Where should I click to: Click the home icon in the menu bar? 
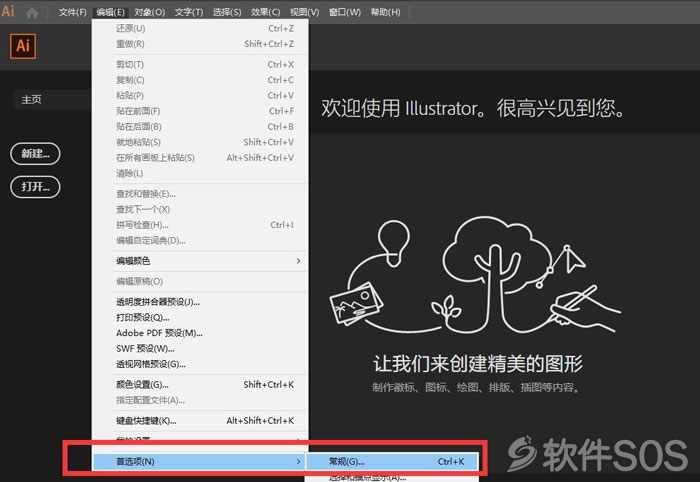coord(32,12)
